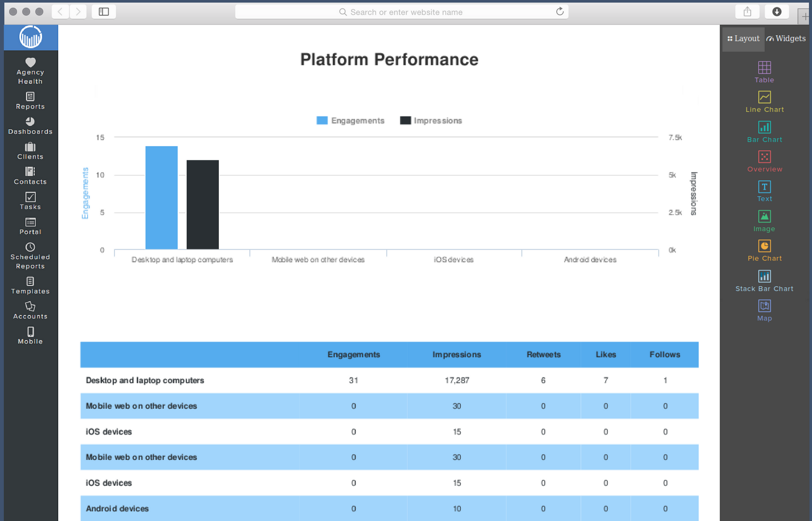Toggle the browser sidebar panel

click(103, 11)
